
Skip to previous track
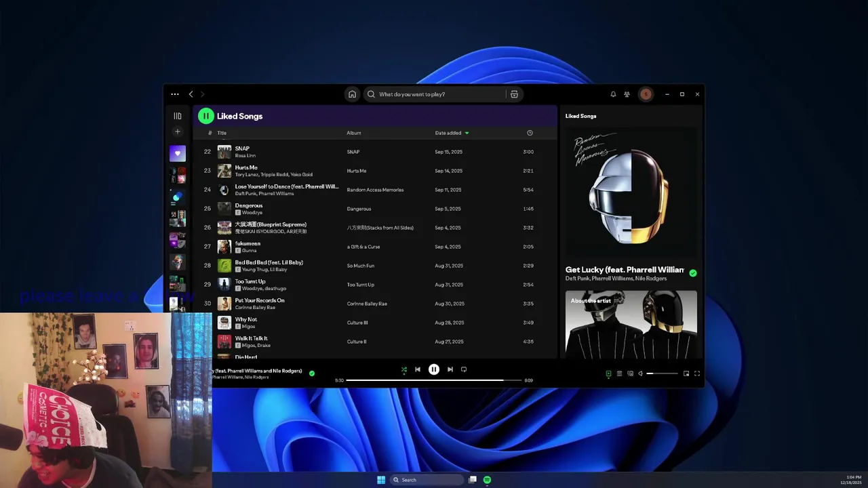[x=418, y=369]
